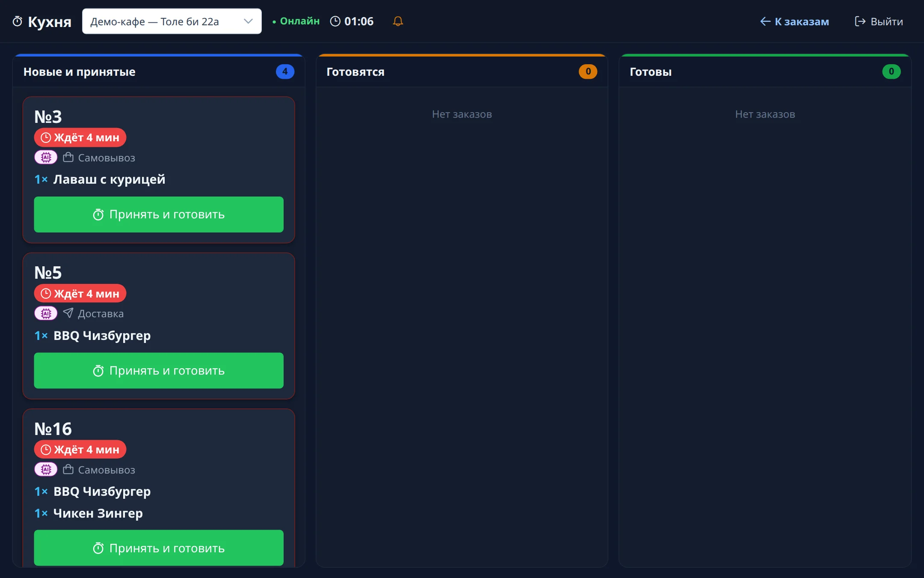This screenshot has width=924, height=578.
Task: Click BBQ Чизбургер in order №16
Action: (x=102, y=492)
